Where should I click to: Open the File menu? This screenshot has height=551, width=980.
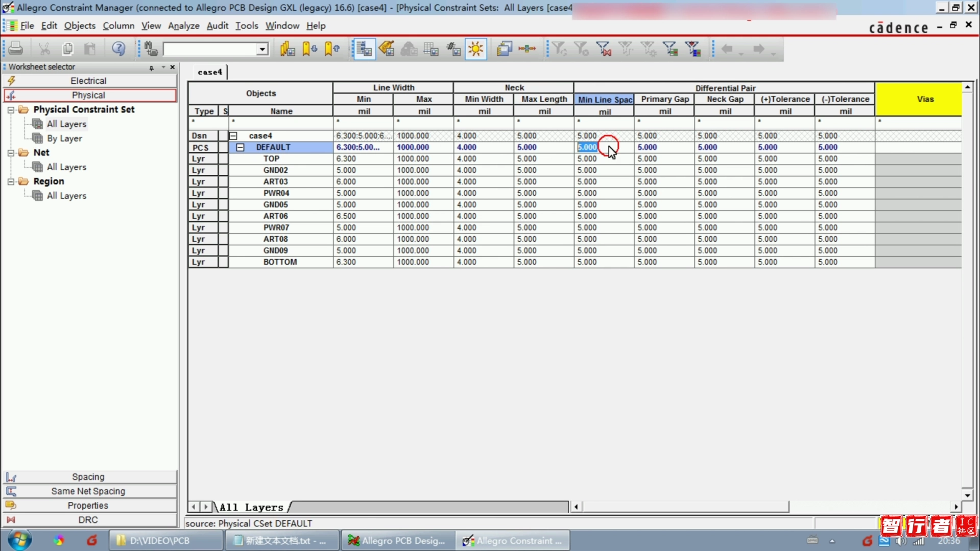pos(27,26)
